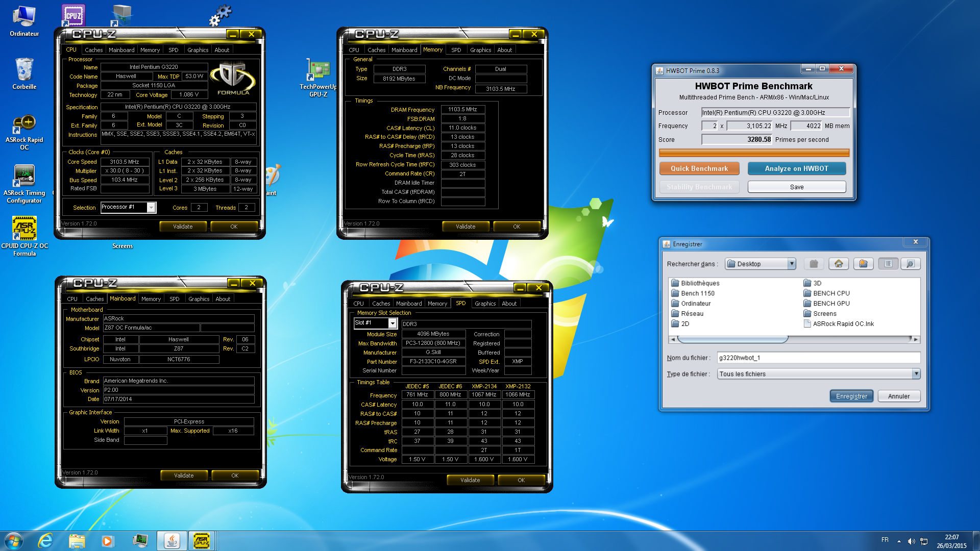This screenshot has height=551, width=980.
Task: Open CPUID CPU-Z OC Formula desktop shortcut
Action: (24, 236)
